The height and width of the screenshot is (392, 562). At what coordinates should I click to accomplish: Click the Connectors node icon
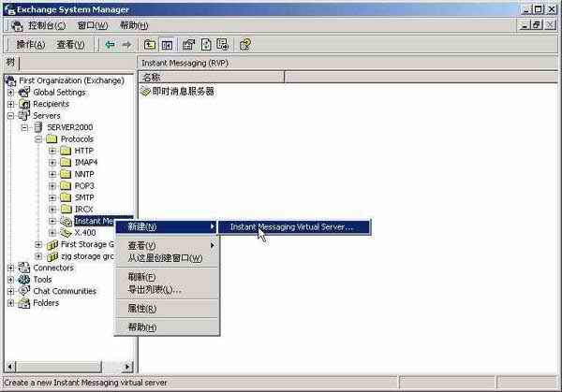click(x=24, y=268)
